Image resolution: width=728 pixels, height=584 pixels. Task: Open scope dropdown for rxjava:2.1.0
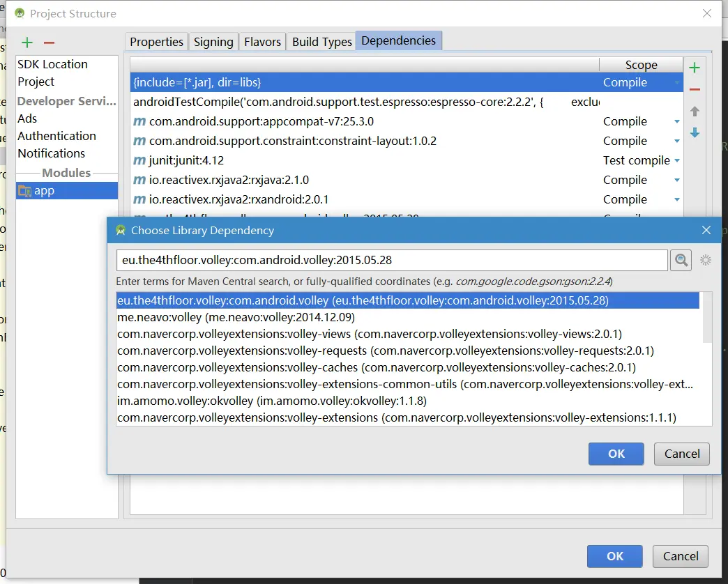[x=677, y=180]
